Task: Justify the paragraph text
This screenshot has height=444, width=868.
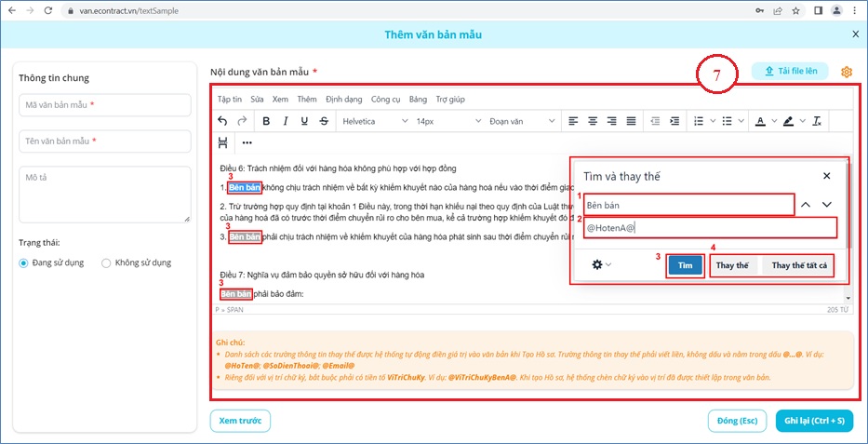Action: [632, 121]
